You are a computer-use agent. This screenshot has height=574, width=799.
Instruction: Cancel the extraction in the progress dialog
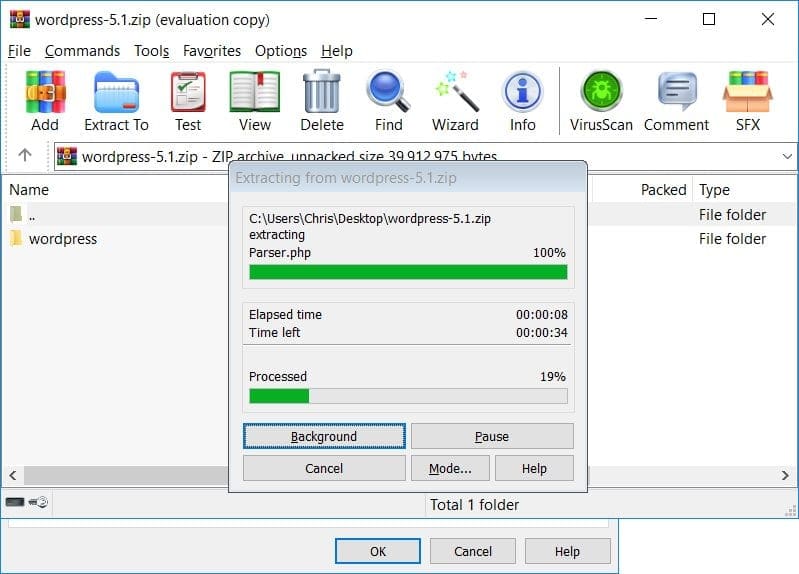click(x=324, y=468)
